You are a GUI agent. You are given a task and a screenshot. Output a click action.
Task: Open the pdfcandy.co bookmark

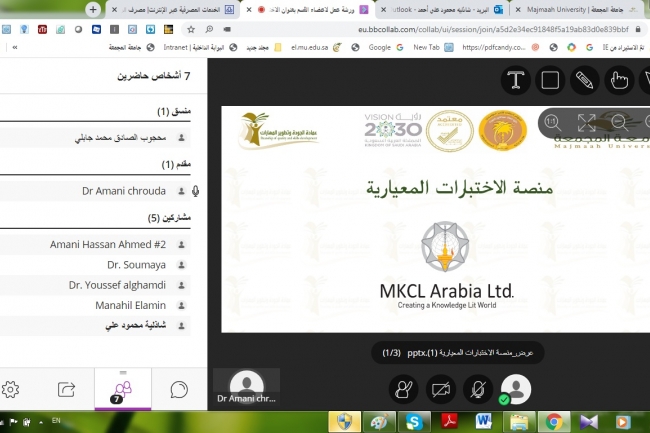pyautogui.click(x=500, y=47)
